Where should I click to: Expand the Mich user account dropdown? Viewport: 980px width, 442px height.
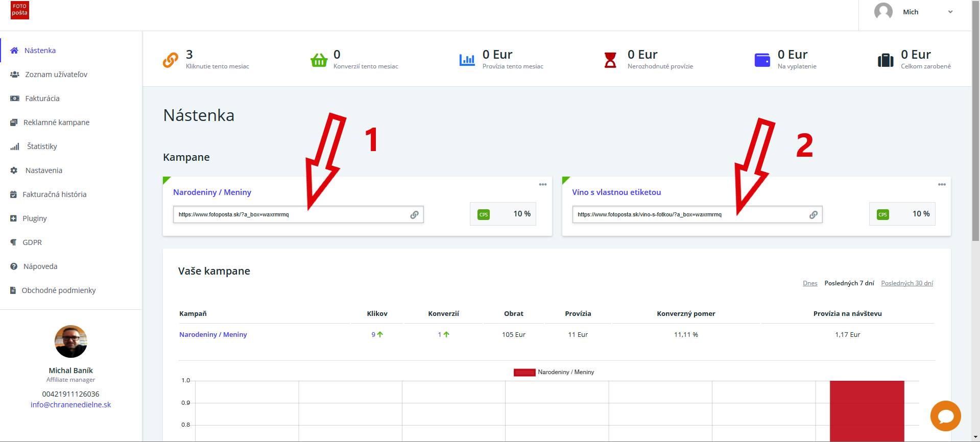(x=950, y=12)
